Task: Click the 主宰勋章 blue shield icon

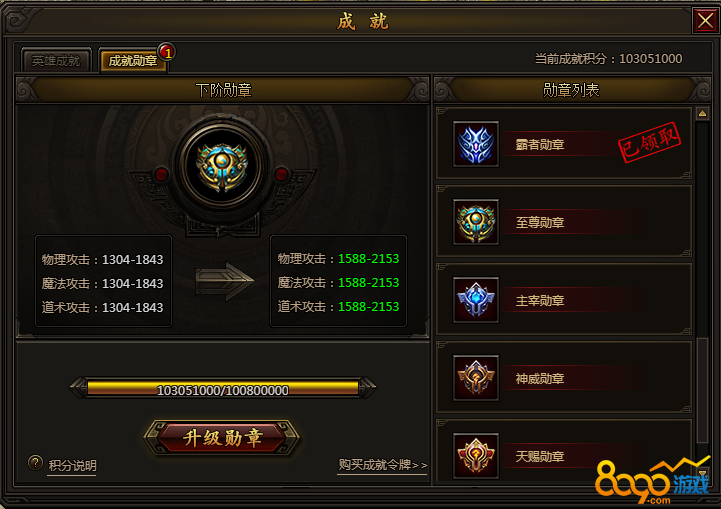Action: (475, 300)
